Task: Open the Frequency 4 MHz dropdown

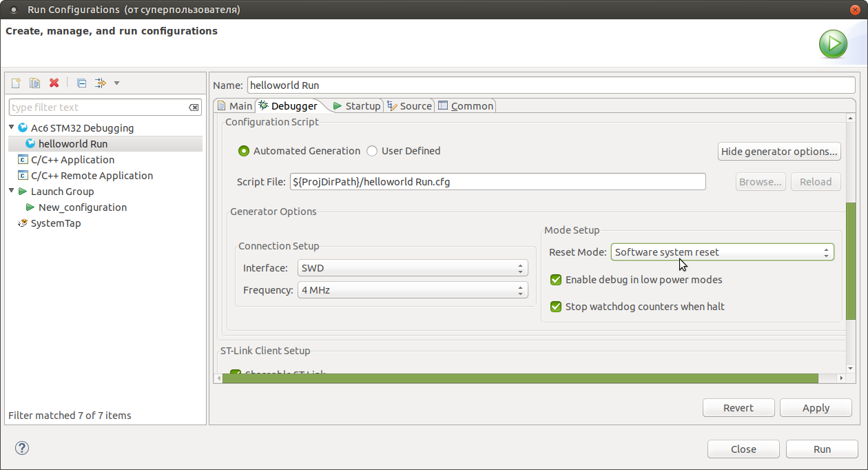Action: [413, 290]
